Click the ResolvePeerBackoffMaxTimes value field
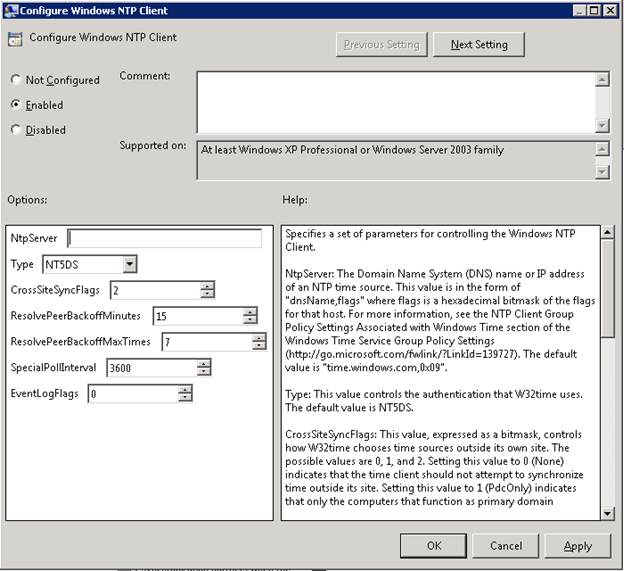 207,342
